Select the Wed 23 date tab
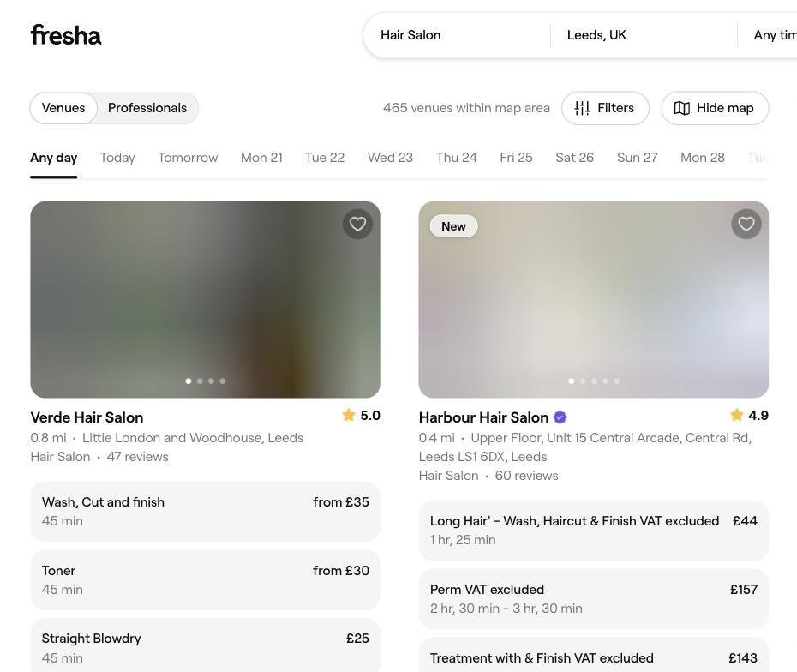 tap(390, 158)
